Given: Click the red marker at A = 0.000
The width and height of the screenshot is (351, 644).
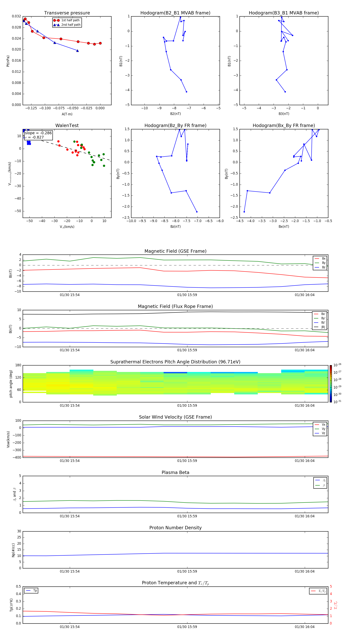Looking at the screenshot, I should [x=100, y=43].
